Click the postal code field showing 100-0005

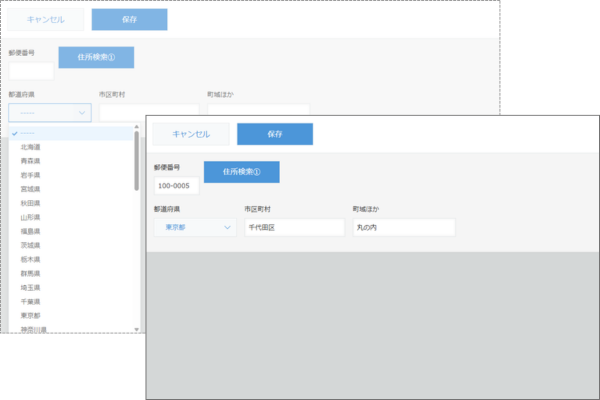[x=176, y=187]
